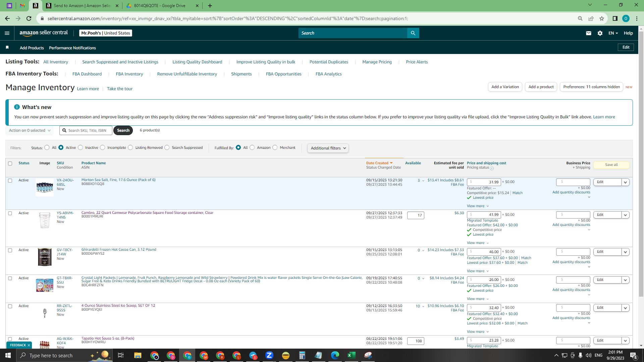Click the browser zoom magnifier icon
The height and width of the screenshot is (362, 644).
580,18
